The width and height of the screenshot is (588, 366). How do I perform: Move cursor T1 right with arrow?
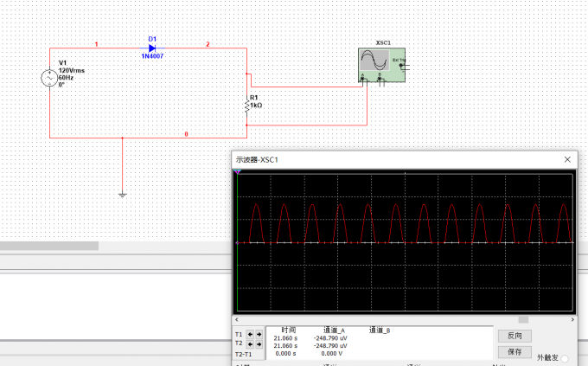pyautogui.click(x=259, y=334)
